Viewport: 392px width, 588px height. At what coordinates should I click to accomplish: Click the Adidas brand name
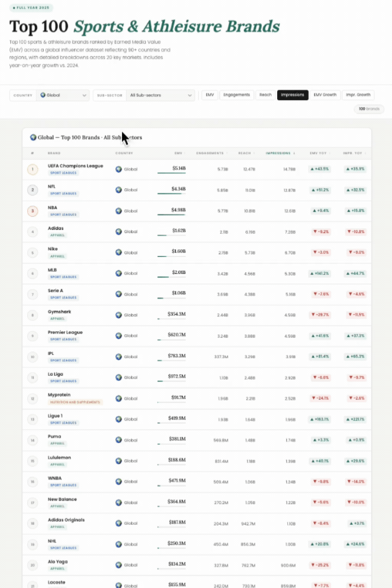point(56,229)
